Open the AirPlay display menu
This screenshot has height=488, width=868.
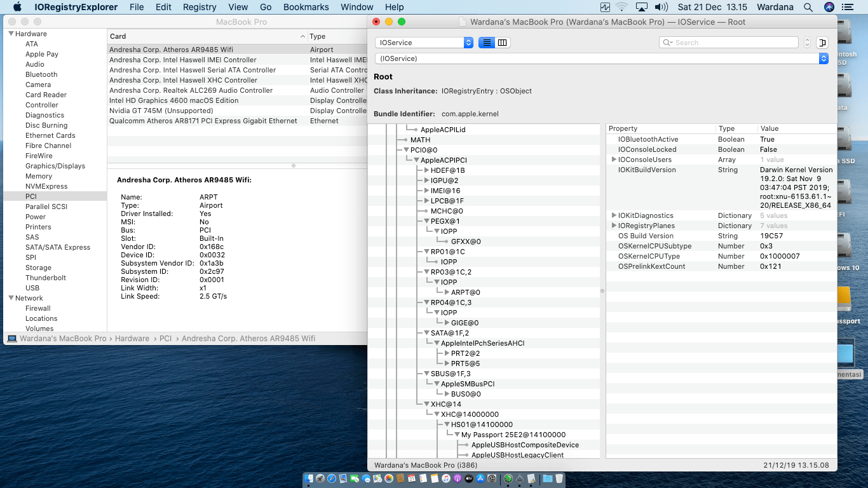[641, 7]
